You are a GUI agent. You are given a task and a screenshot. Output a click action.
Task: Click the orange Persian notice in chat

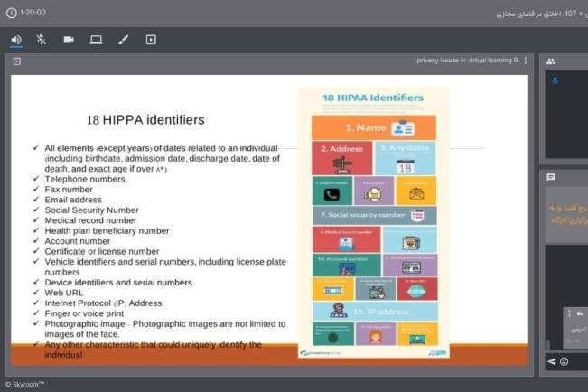(567, 213)
